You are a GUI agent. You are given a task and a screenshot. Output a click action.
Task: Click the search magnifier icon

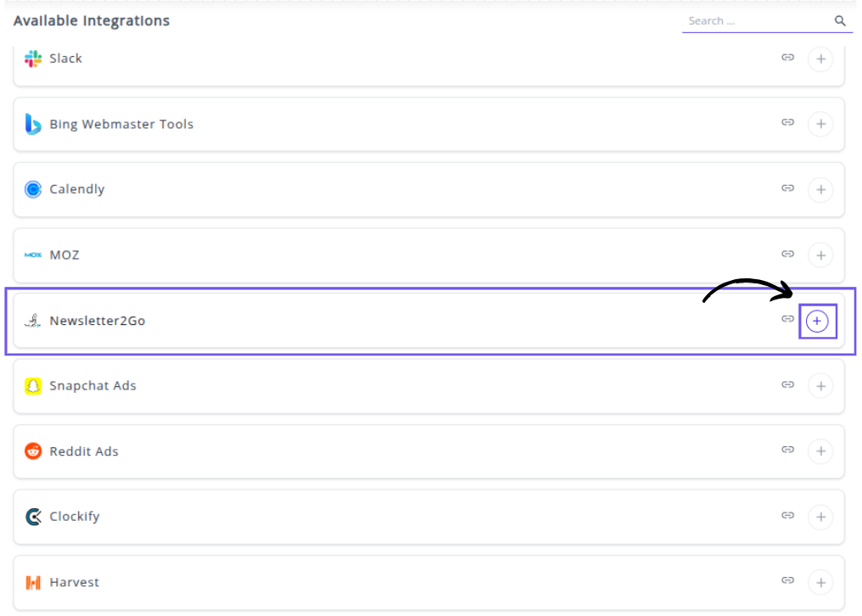pos(840,21)
